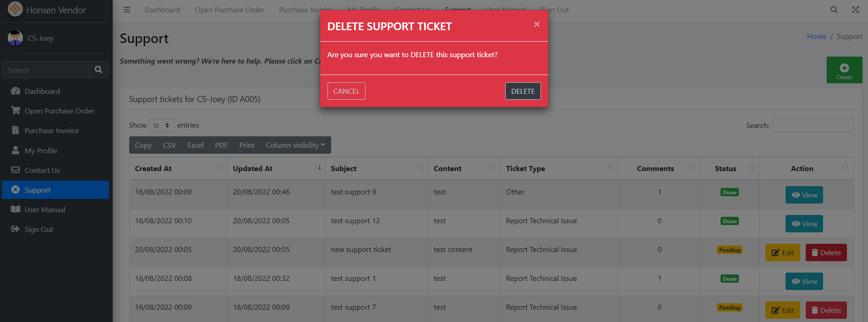Click the navbar search magnifier icon
This screenshot has width=868, height=322.
tap(834, 10)
